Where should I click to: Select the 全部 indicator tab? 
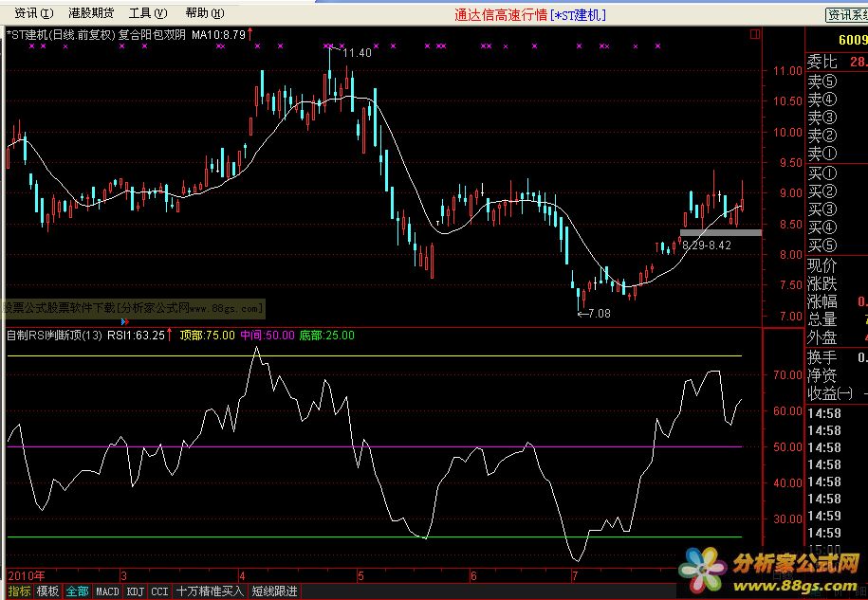click(78, 591)
